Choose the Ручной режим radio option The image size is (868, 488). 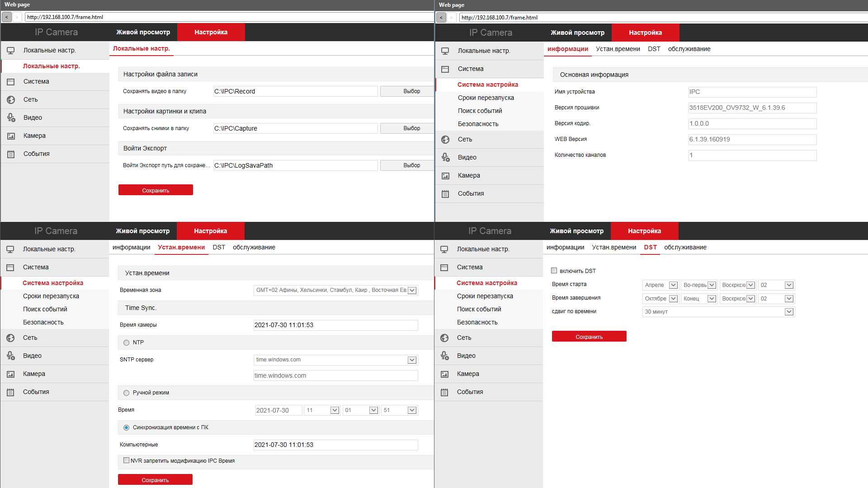[x=126, y=393]
